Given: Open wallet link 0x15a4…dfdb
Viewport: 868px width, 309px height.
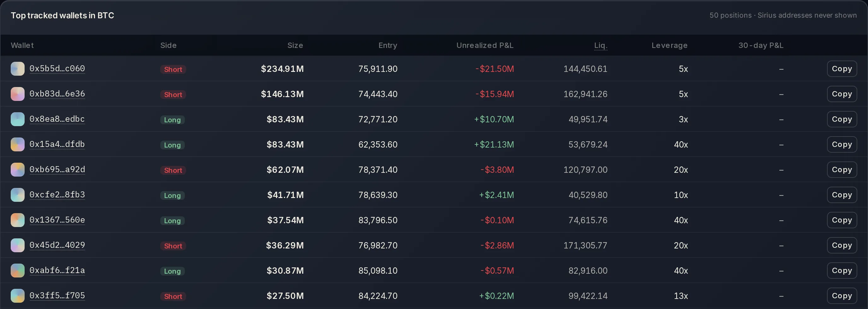Looking at the screenshot, I should (57, 144).
